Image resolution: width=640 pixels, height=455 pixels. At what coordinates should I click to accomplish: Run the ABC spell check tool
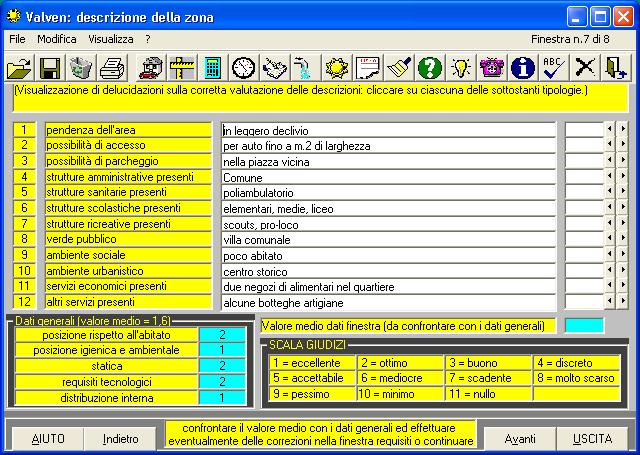553,68
